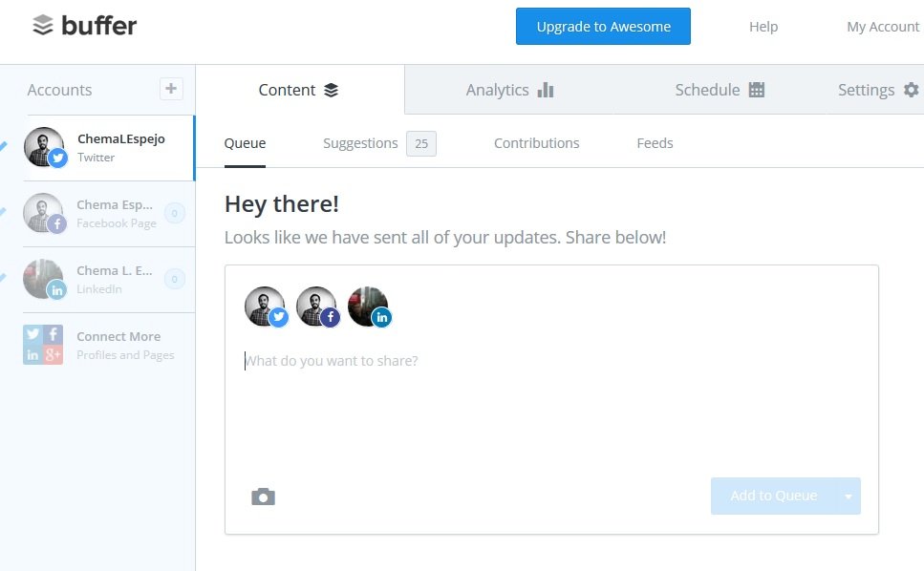Attach a photo with the camera icon
Screen dimensions: 924x571
[263, 497]
